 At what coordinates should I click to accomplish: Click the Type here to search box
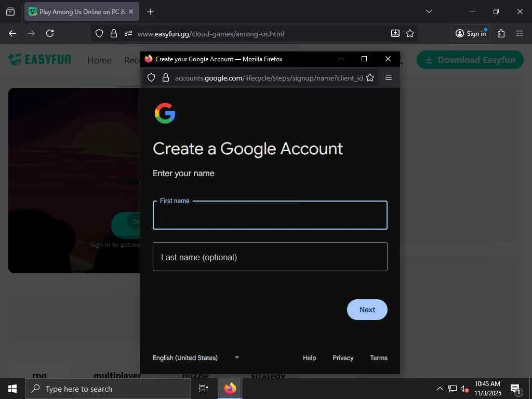108,389
